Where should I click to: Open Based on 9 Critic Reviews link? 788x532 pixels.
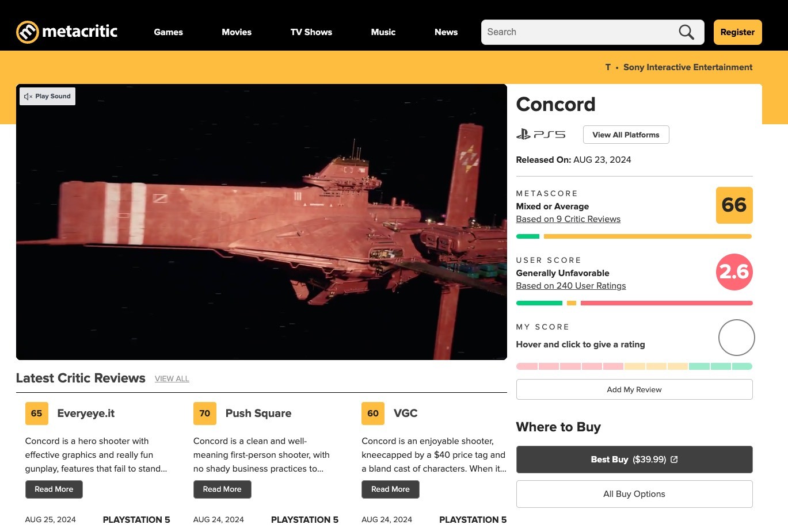pyautogui.click(x=568, y=219)
